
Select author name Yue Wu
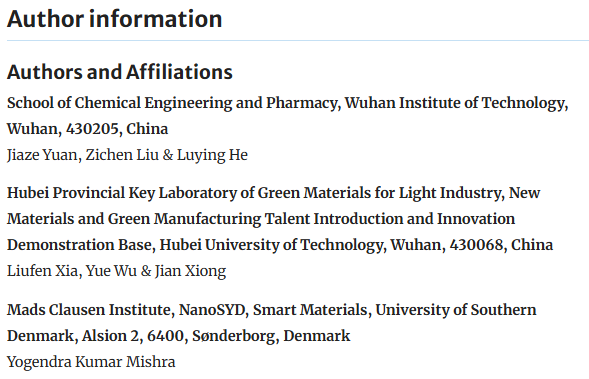click(x=111, y=271)
